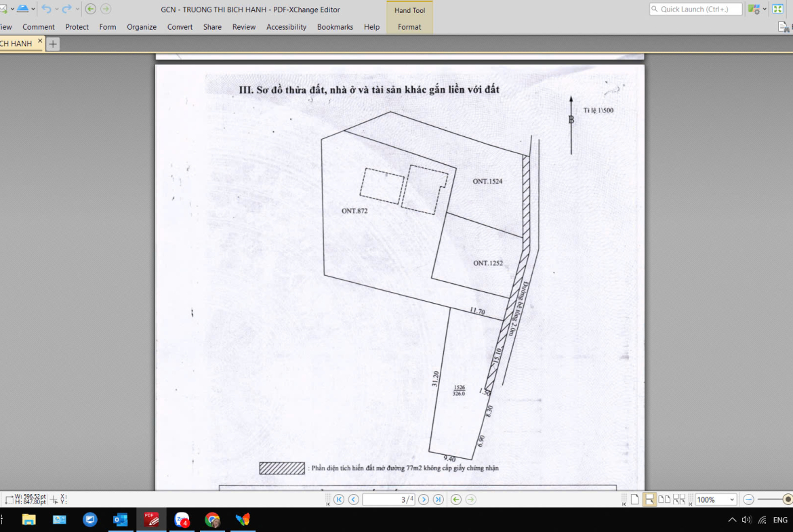Click the Redo arrow in the quick access toolbar
Viewport: 793px width, 532px height.
point(66,9)
